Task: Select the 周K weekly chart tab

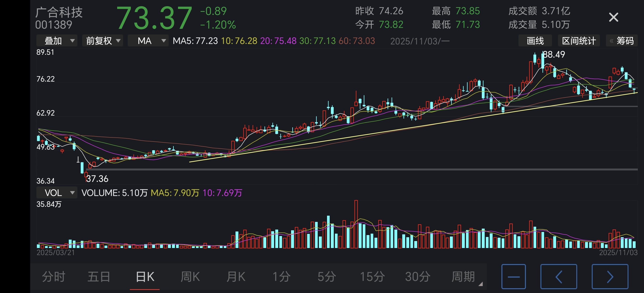Action: pos(190,276)
